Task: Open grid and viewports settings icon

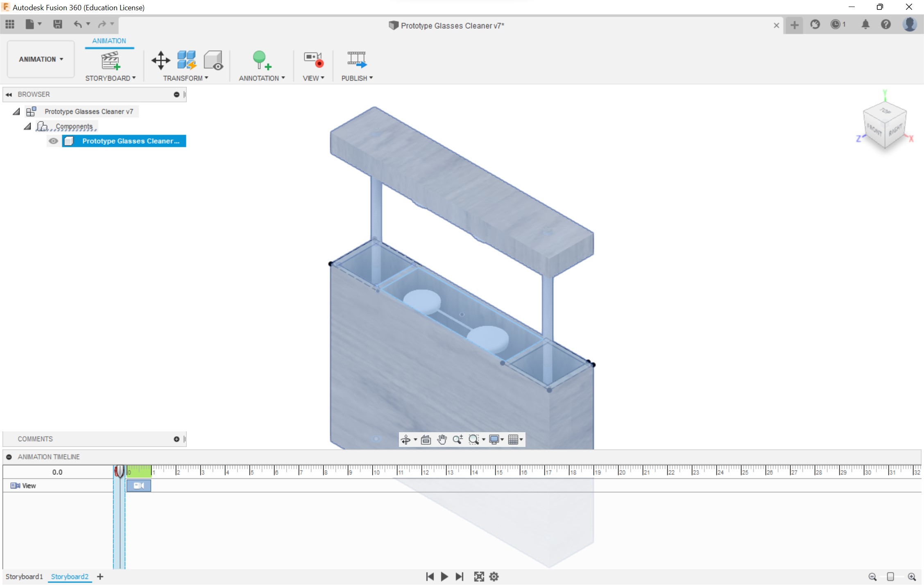Action: 513,440
